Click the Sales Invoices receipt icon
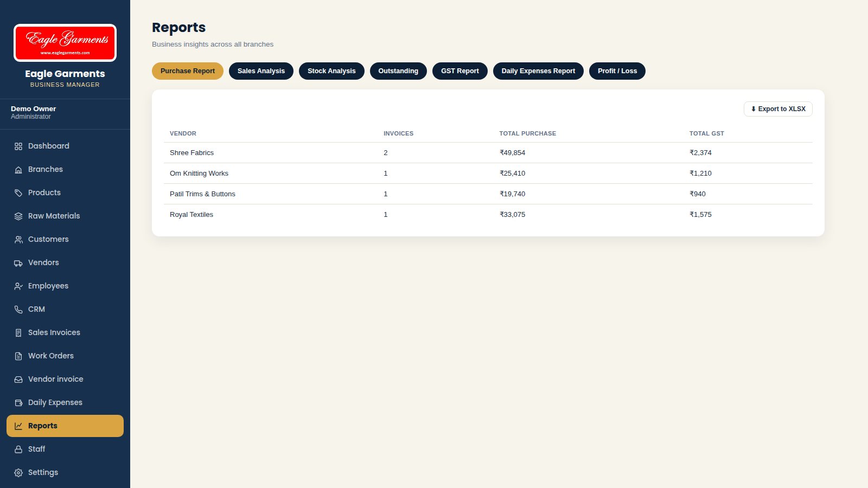Viewport: 868px width, 488px height. click(x=18, y=333)
